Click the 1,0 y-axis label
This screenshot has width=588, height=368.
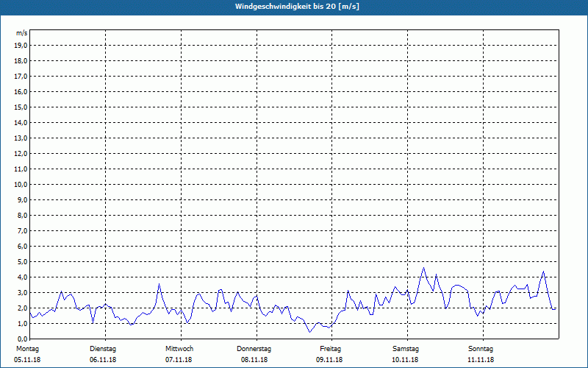coord(22,324)
